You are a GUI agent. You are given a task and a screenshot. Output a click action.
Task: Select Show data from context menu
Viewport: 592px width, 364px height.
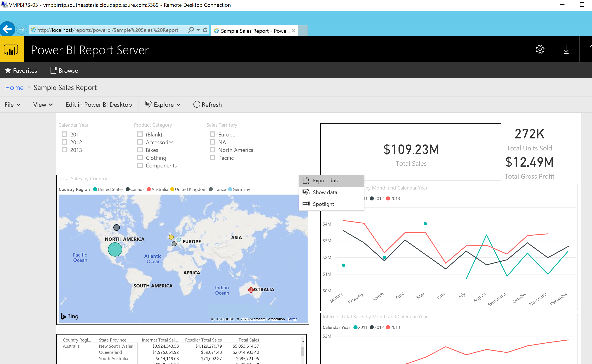coord(331,192)
